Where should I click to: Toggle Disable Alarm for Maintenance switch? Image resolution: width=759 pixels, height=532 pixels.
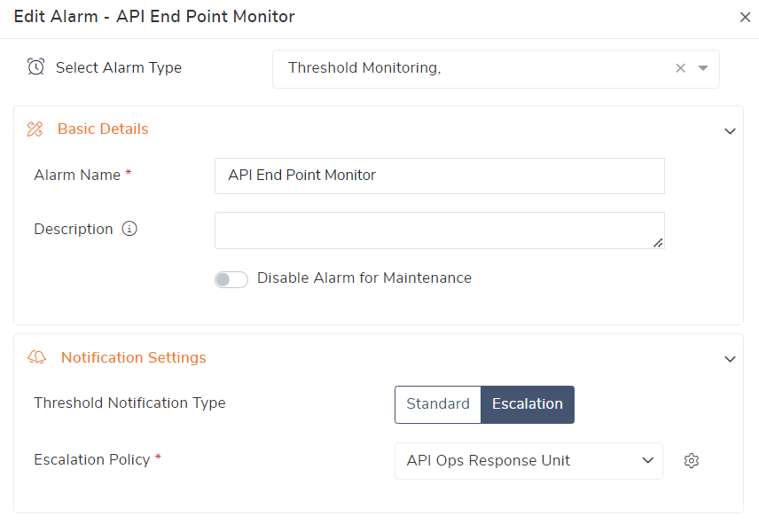231,279
